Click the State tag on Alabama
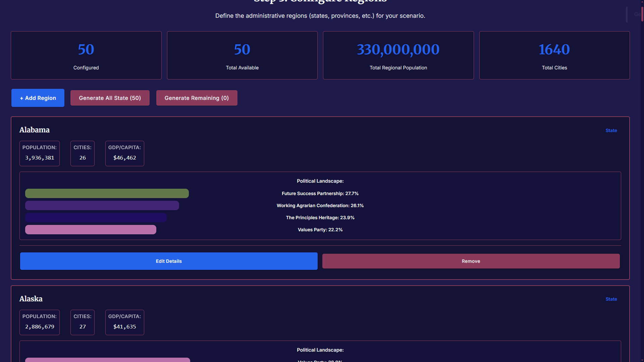Viewport: 644px width, 362px height. pos(611,130)
